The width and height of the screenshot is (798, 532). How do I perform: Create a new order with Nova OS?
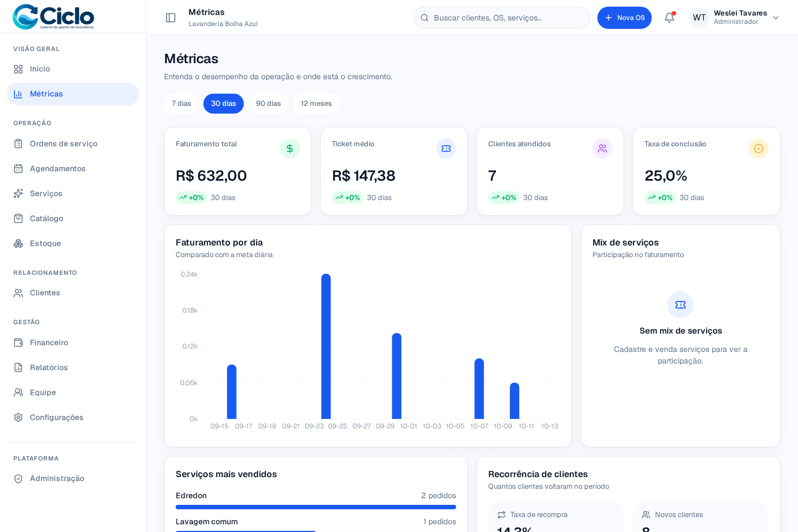coord(625,18)
